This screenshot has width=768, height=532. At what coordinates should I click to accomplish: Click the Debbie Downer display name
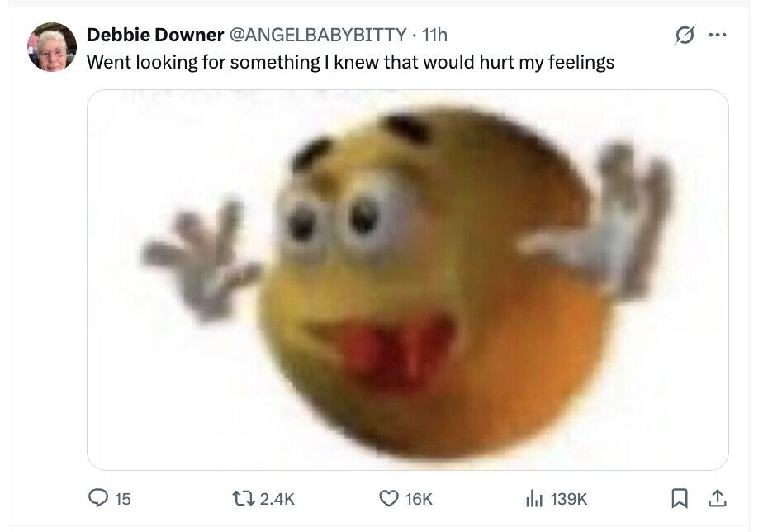(155, 35)
